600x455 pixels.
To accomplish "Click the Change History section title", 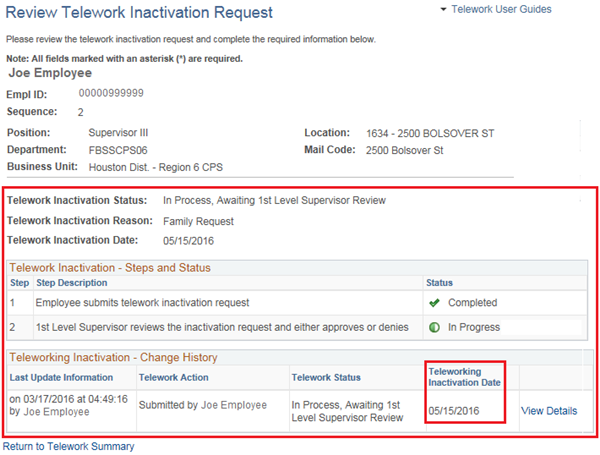I will pos(114,357).
